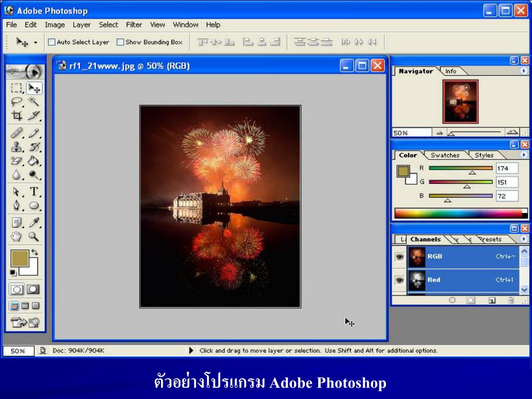
Task: Select the Slice tool
Action: 34,115
